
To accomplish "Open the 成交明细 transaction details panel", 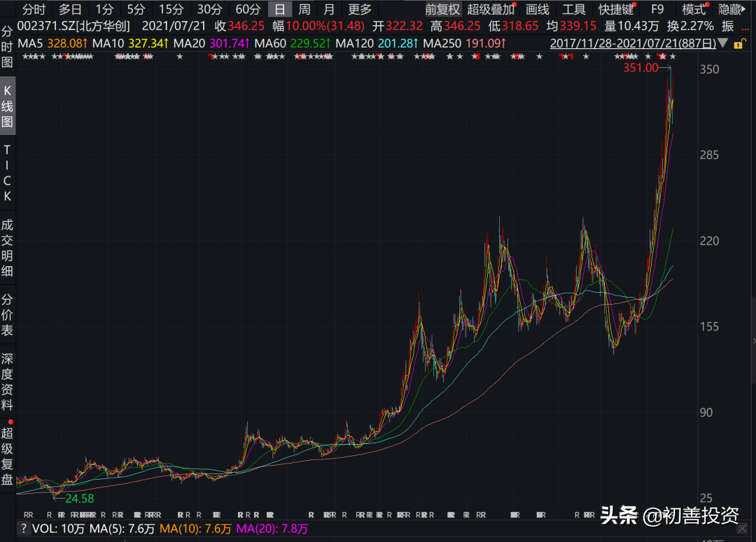I will (8, 249).
